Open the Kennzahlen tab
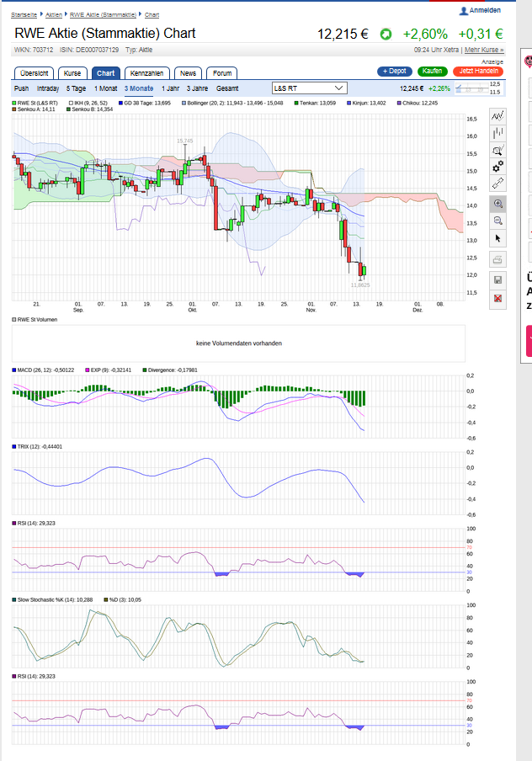This screenshot has width=532, height=761. (147, 73)
